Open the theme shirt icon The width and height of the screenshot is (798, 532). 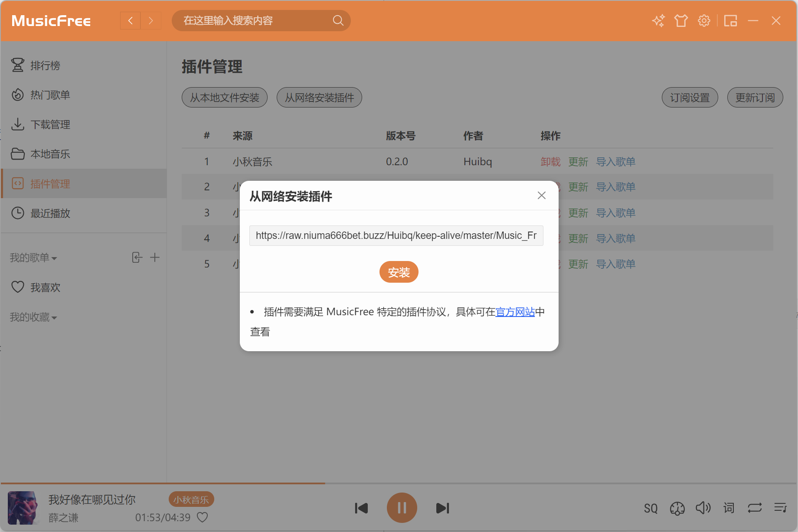[681, 20]
